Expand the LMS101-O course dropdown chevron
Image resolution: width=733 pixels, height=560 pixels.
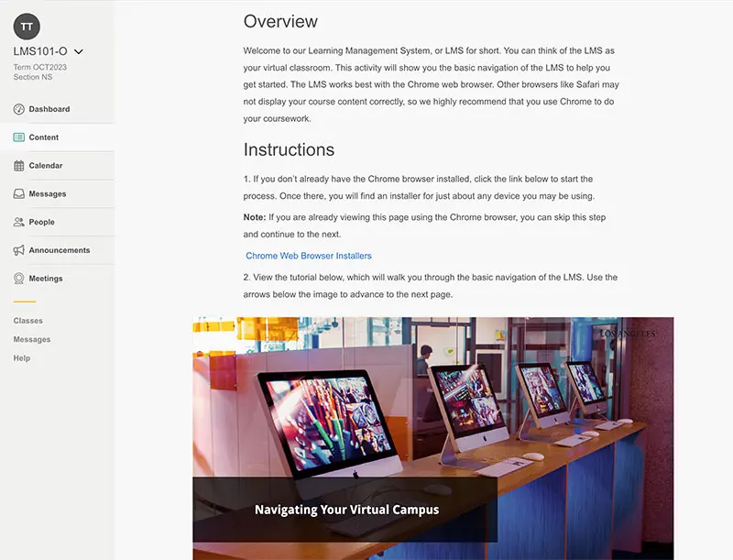point(79,51)
